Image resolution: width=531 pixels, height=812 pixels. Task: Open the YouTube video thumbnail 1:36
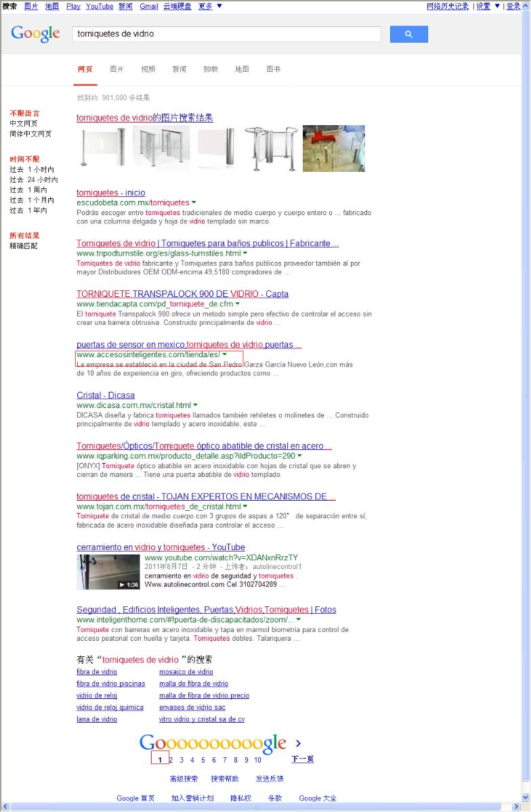[x=108, y=572]
